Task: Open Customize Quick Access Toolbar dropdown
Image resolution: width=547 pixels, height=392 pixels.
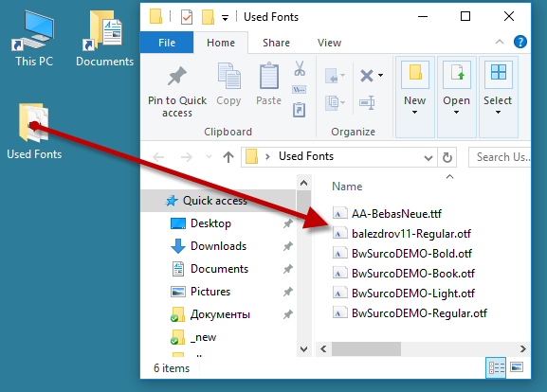Action: pyautogui.click(x=226, y=18)
